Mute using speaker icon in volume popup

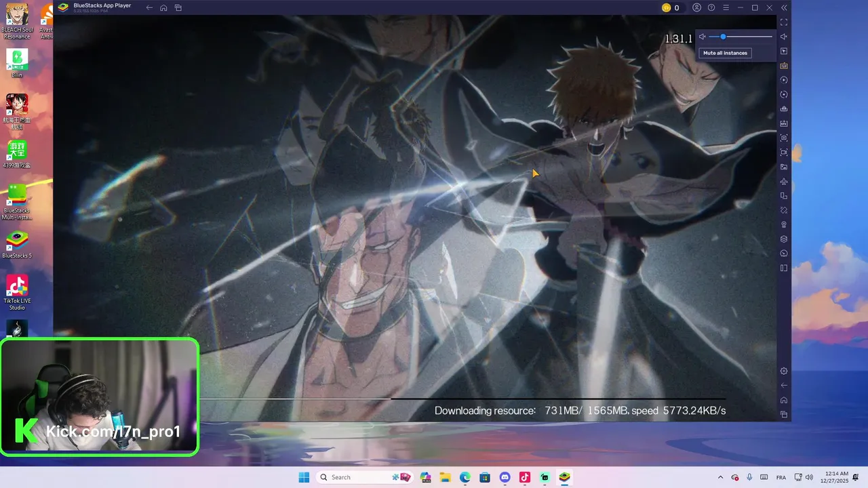coord(703,37)
